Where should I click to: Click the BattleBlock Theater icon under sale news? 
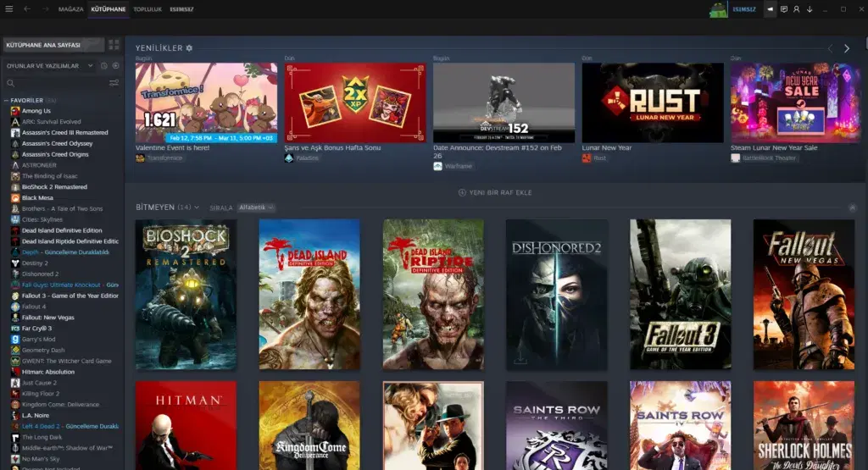pos(735,158)
